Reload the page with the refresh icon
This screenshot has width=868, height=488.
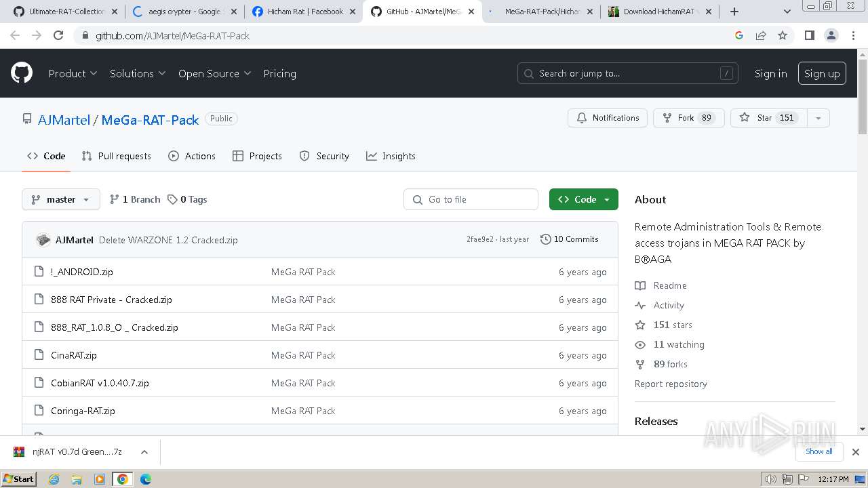58,35
